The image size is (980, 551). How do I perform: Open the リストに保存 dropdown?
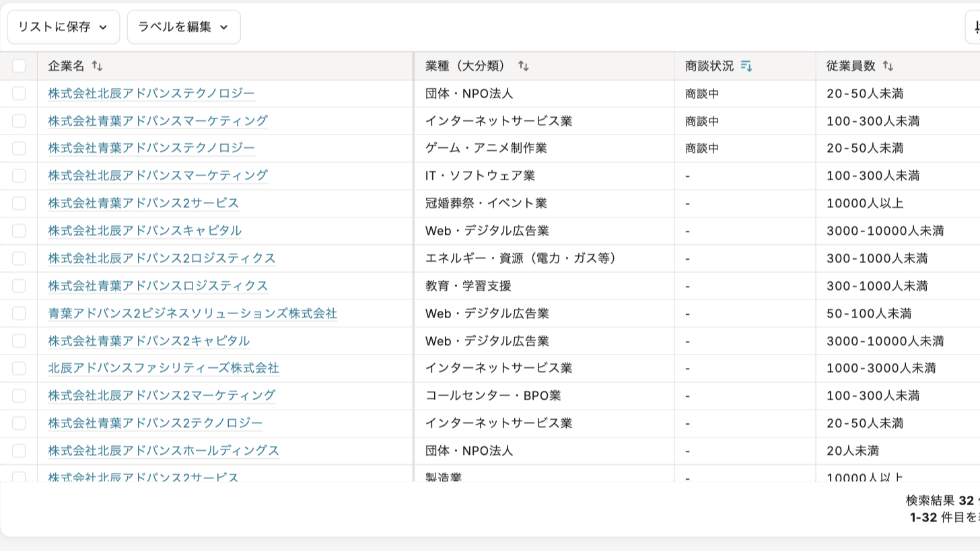click(63, 27)
